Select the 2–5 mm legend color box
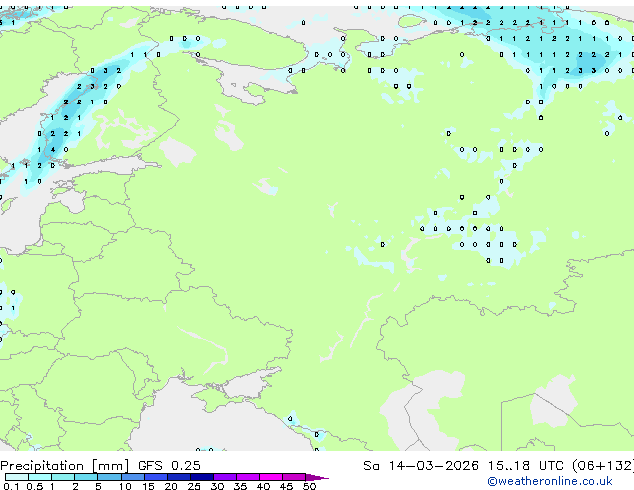The width and height of the screenshot is (634, 490). pos(86,477)
